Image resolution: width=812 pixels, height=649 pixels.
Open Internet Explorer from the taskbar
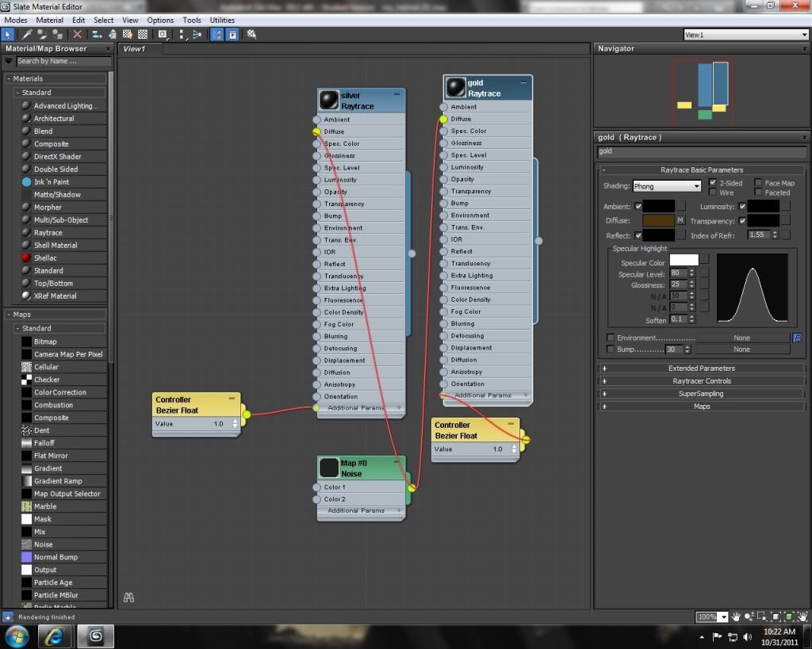[53, 636]
